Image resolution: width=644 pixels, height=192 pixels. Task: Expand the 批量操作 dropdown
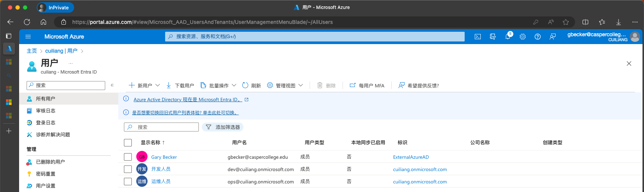[x=234, y=85]
